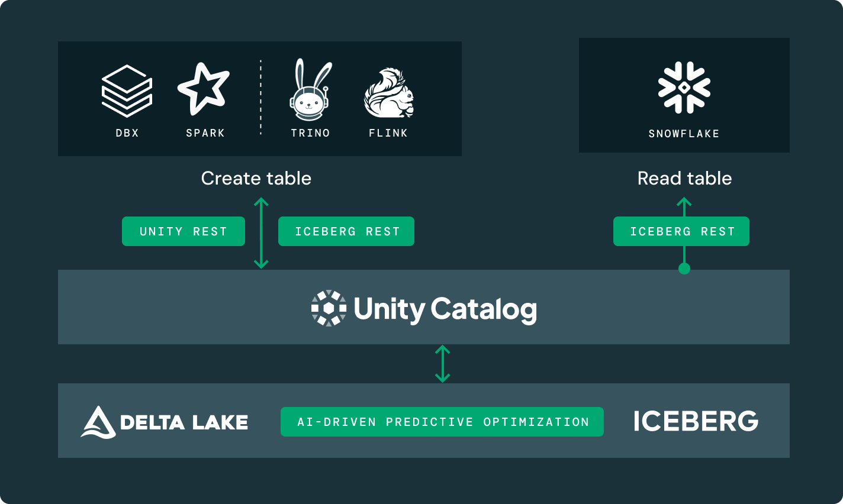Image resolution: width=843 pixels, height=504 pixels.
Task: Select the ICEBERG REST badge beside UNITY REST
Action: (346, 231)
